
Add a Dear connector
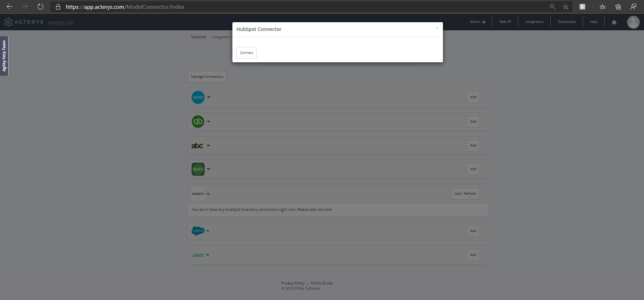(x=473, y=255)
